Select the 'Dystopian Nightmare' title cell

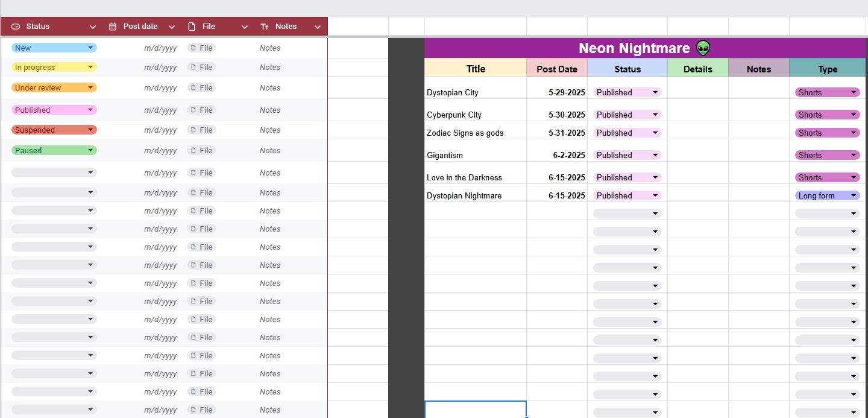(476, 193)
